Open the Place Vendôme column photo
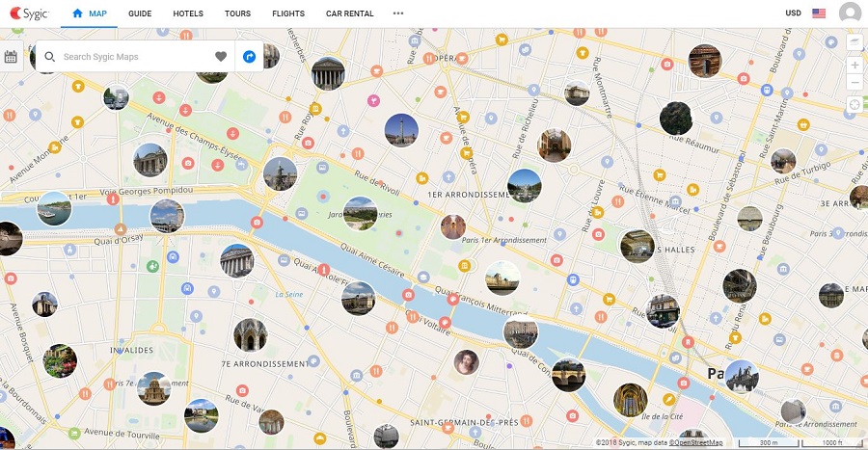The width and height of the screenshot is (868, 450). [401, 130]
